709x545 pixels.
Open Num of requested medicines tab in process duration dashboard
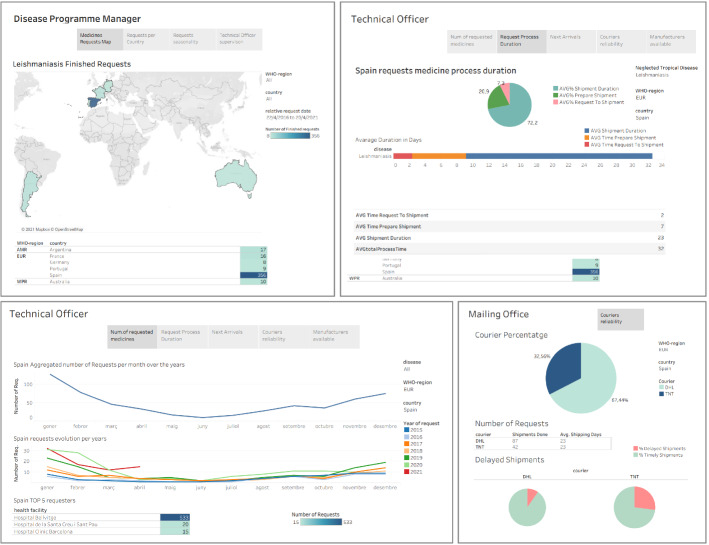[x=472, y=41]
